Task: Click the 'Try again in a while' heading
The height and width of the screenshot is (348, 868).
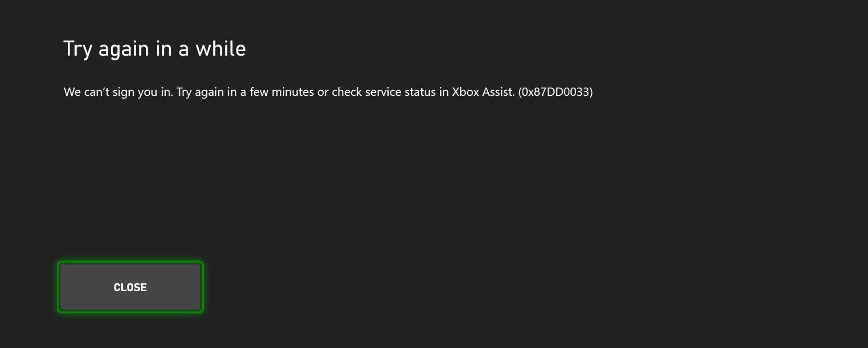Action: (x=154, y=48)
